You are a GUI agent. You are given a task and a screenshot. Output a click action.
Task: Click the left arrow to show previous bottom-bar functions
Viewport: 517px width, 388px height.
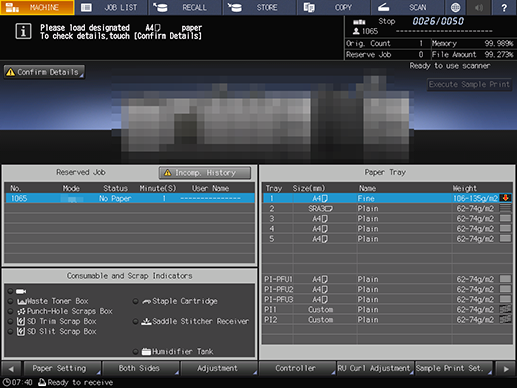pos(11,369)
